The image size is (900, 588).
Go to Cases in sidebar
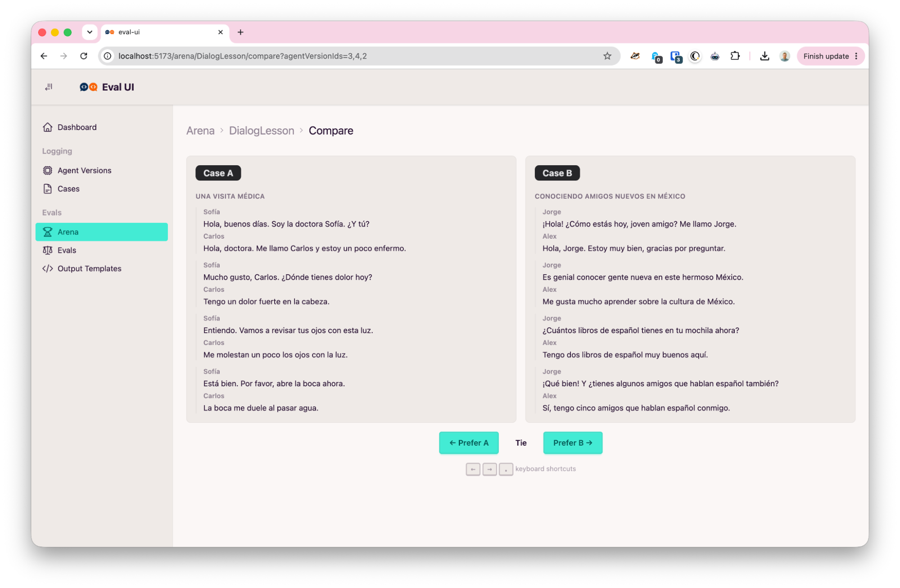(x=102, y=189)
